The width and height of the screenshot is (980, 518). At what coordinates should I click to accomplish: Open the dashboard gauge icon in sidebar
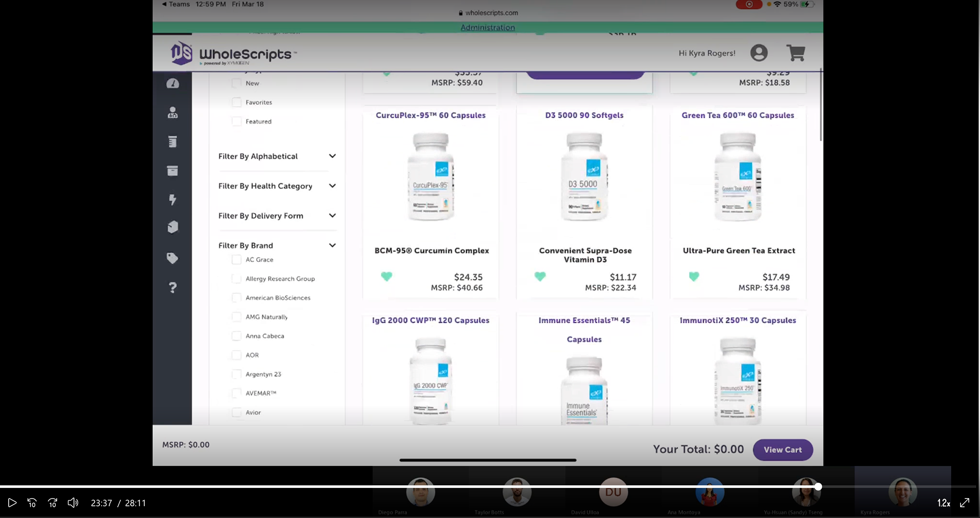pos(173,83)
